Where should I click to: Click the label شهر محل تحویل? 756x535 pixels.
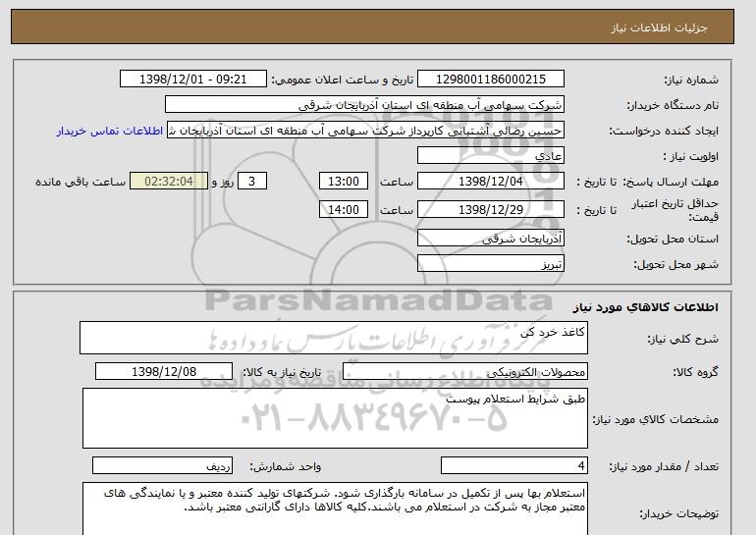click(675, 265)
